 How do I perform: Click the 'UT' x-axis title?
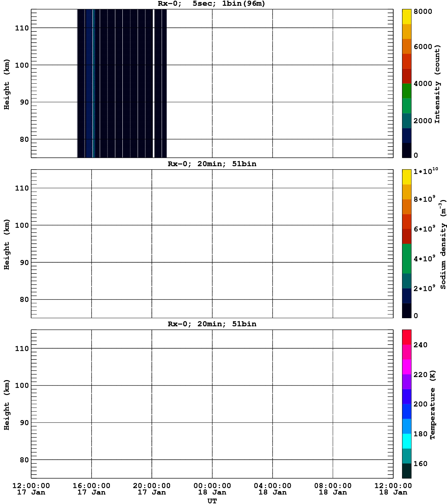point(212,501)
